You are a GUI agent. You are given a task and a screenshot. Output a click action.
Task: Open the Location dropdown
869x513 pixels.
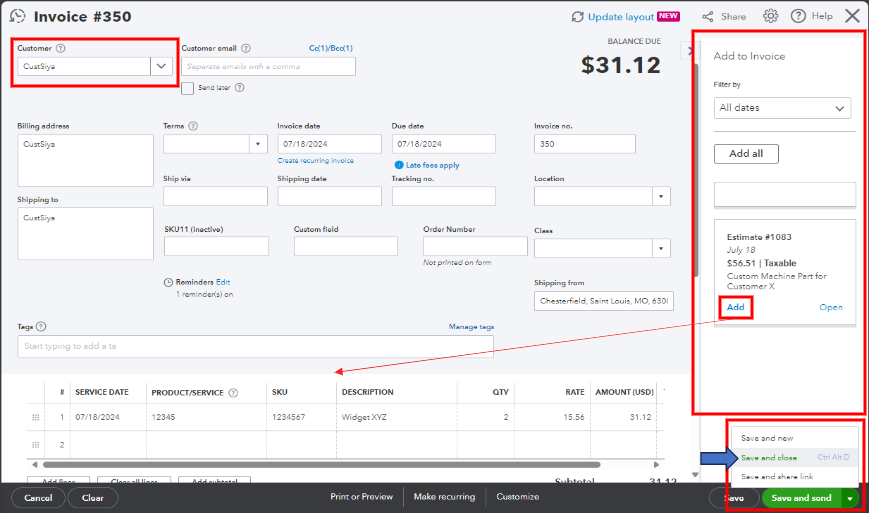tap(661, 196)
